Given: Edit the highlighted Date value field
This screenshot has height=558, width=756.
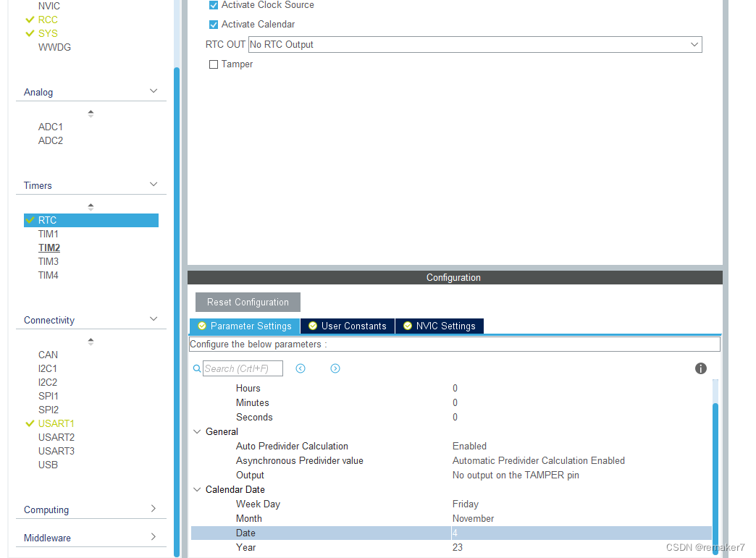Looking at the screenshot, I should click(x=581, y=533).
